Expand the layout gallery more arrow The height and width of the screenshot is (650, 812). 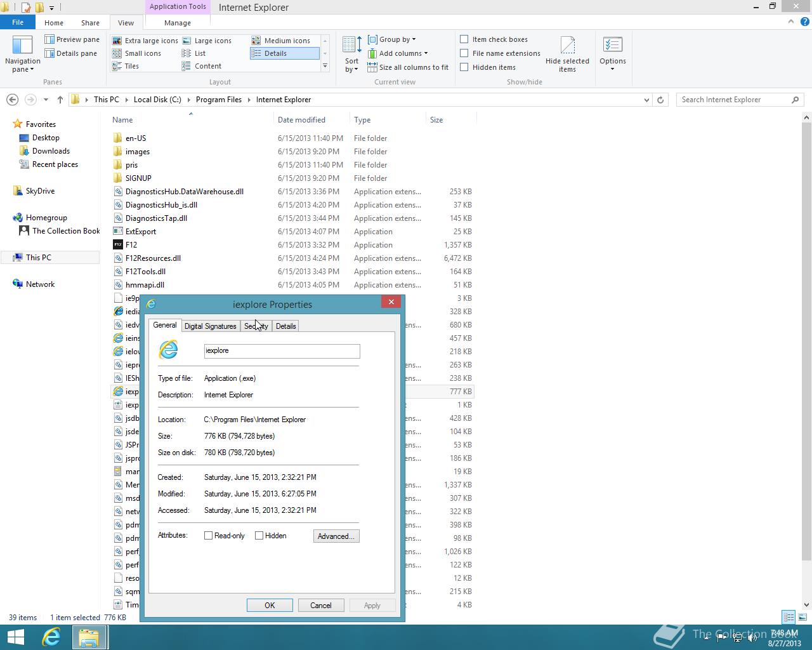click(x=325, y=65)
